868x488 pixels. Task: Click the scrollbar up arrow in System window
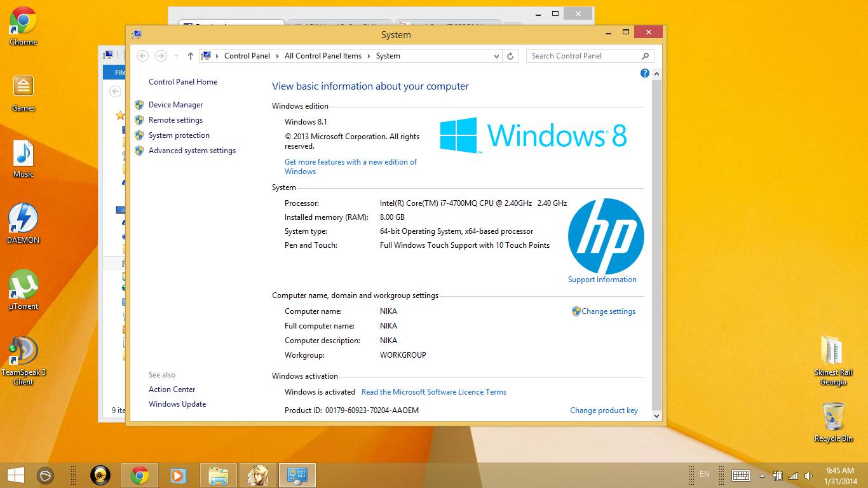tap(657, 74)
